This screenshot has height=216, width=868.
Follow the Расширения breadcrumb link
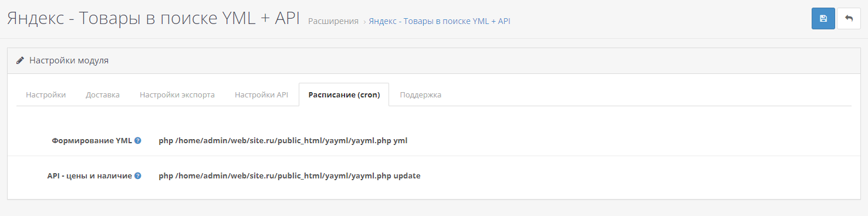pyautogui.click(x=333, y=21)
